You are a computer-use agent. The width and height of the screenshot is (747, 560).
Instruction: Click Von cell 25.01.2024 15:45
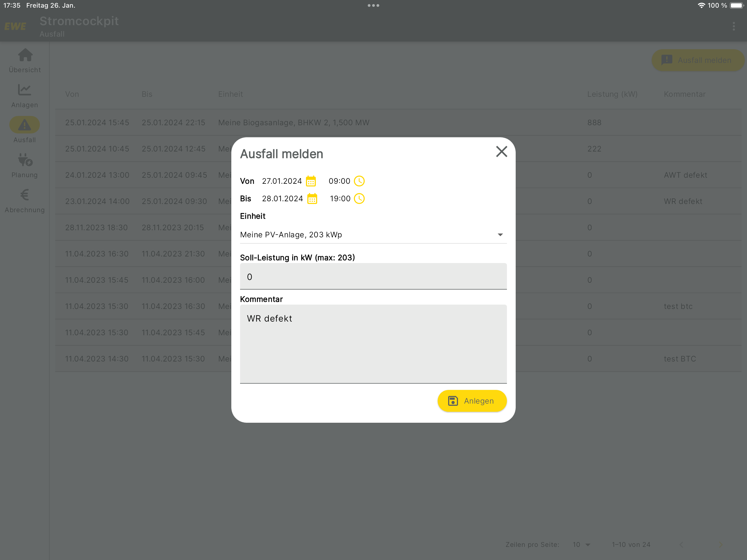(97, 122)
